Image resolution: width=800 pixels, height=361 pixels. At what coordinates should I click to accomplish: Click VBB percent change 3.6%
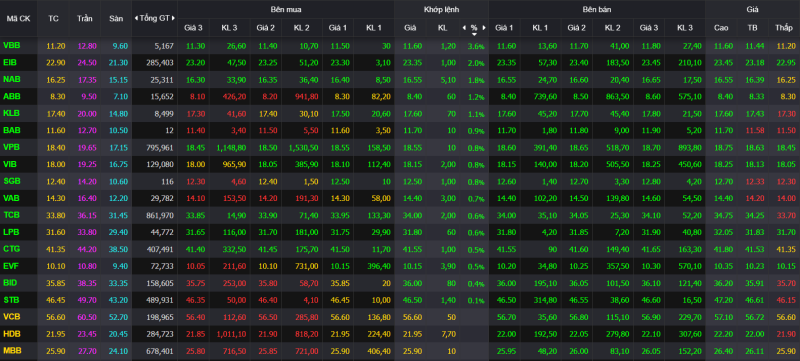coord(476,46)
